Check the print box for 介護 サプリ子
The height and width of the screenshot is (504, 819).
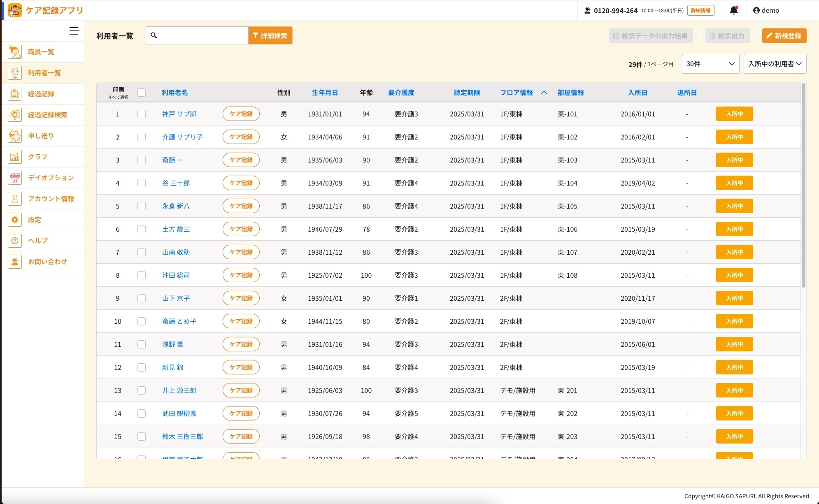[x=142, y=137]
